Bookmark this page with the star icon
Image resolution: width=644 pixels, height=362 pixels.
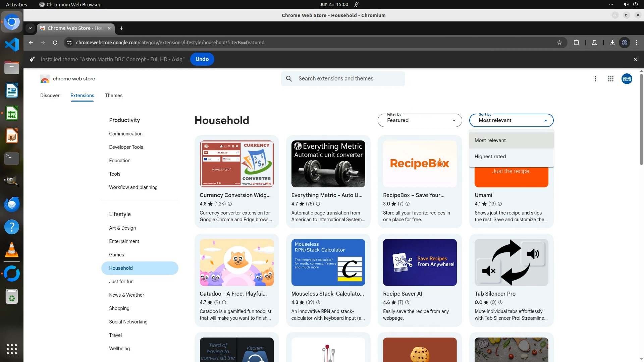tap(559, 43)
